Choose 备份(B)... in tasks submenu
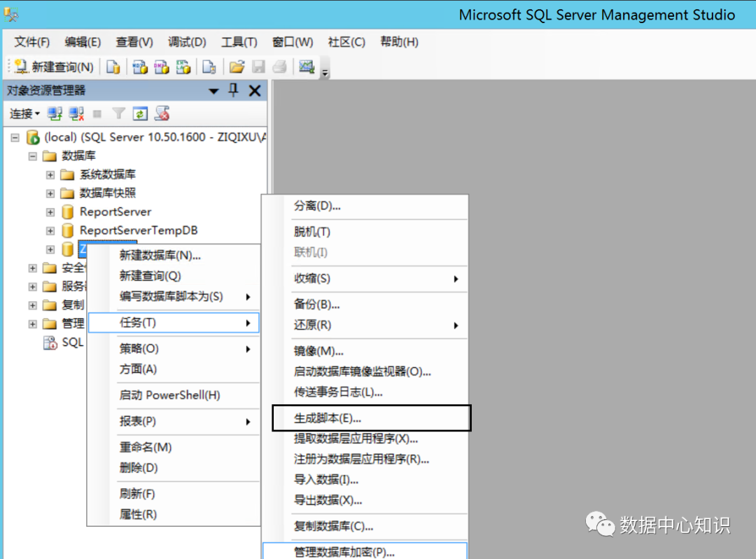 point(365,304)
